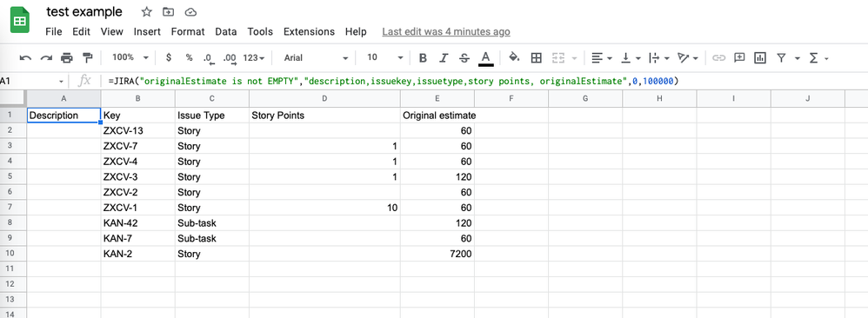Open text wrapping dropdown
Viewport: 868px width, 318px height.
658,57
